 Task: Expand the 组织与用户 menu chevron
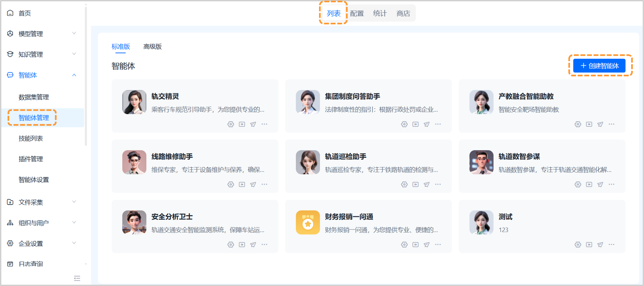pos(74,222)
